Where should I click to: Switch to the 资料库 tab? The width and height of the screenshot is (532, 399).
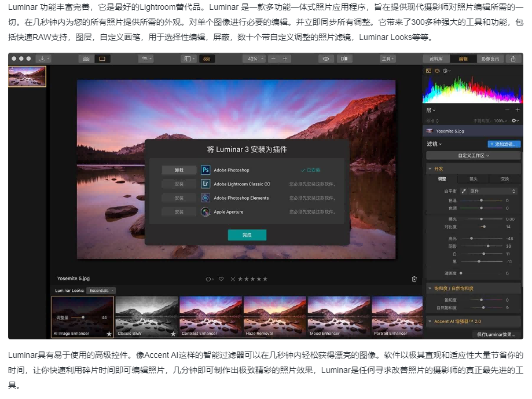point(436,58)
